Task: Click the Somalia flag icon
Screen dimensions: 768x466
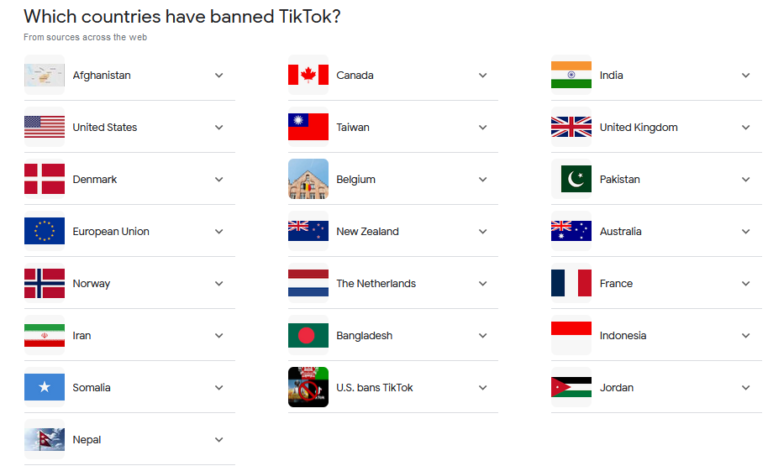Action: tap(44, 387)
